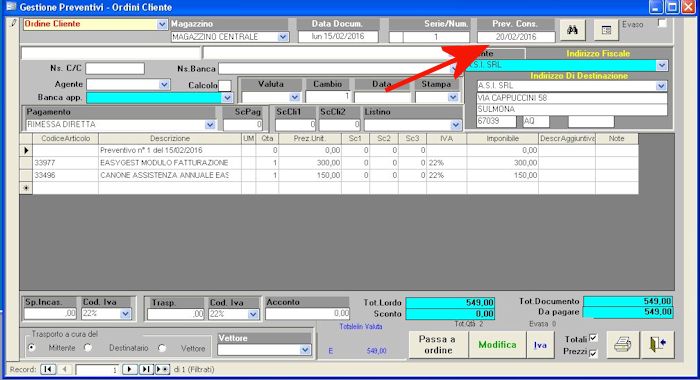Select the Preventivo row arrow selector

[26, 150]
